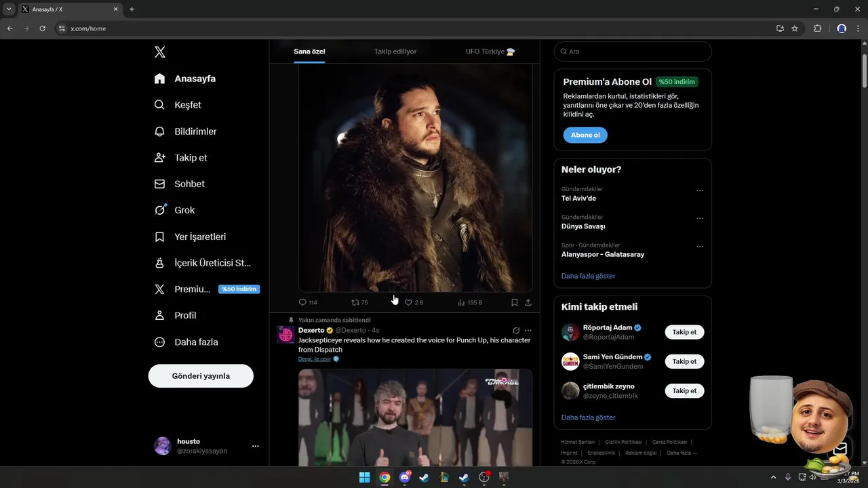View analytics showing 155 B views

pos(470,302)
